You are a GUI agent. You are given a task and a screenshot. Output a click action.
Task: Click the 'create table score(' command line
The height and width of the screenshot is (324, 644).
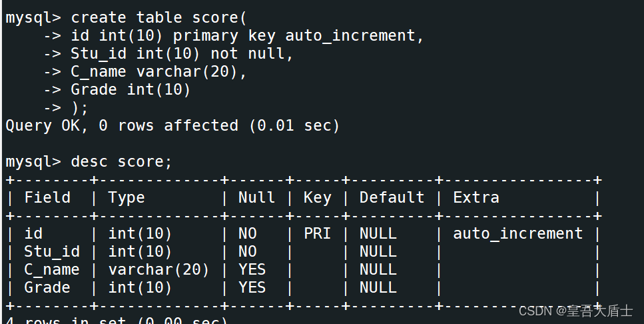(x=159, y=18)
